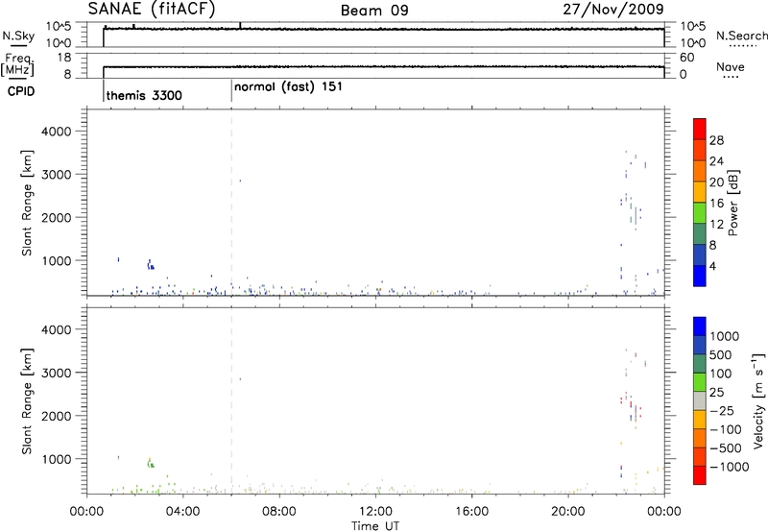Click the '-1000' label on Velocity colorbar

730,467
